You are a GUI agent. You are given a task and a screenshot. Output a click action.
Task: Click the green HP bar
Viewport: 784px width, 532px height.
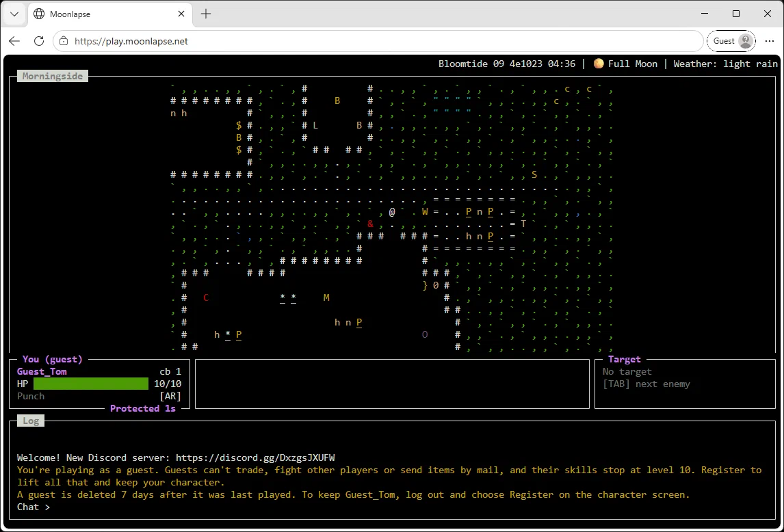(x=91, y=384)
